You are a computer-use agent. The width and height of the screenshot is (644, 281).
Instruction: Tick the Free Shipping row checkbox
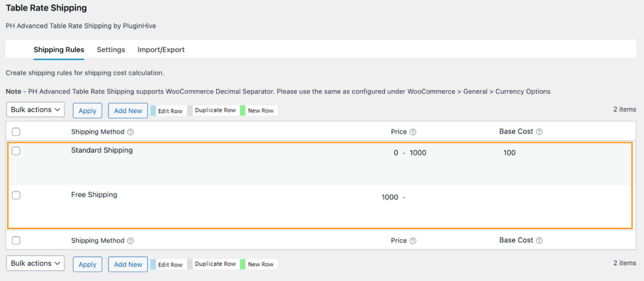(x=16, y=195)
